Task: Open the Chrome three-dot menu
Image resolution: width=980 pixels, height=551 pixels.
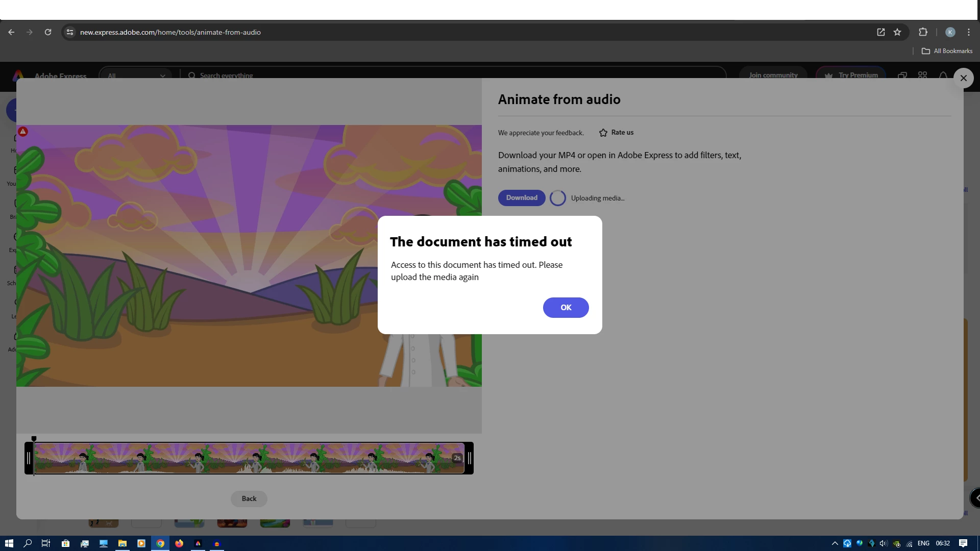Action: [x=969, y=32]
